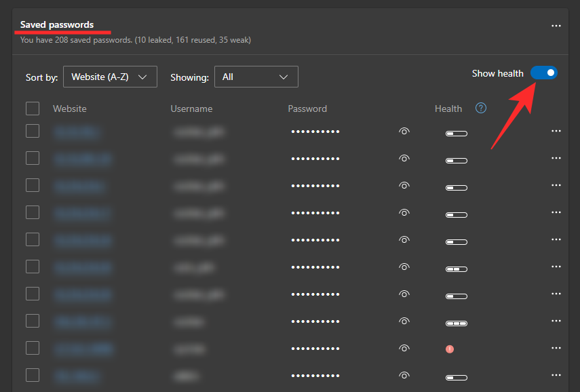Viewport: 580px width, 392px height.
Task: Click the Website column header
Action: tap(70, 109)
